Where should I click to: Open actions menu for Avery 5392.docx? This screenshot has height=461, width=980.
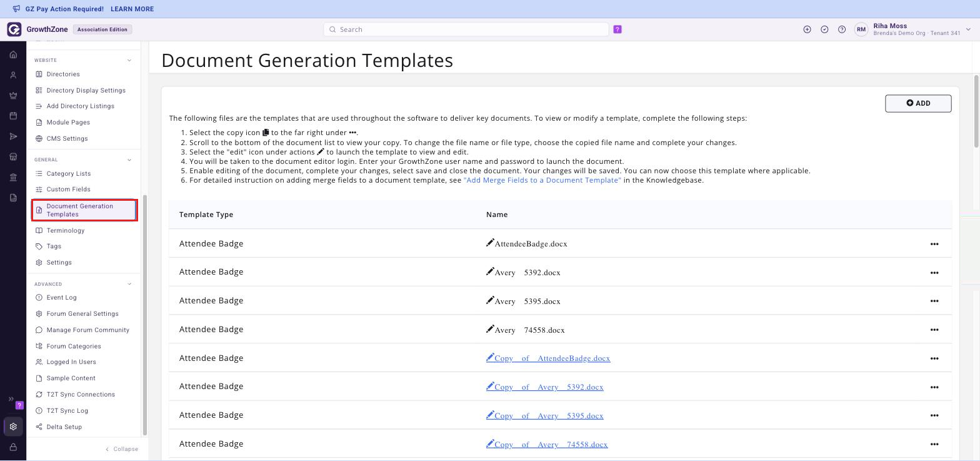coord(934,273)
